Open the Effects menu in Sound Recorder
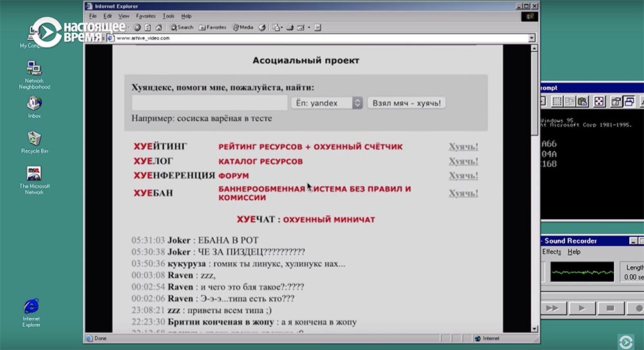This screenshot has width=644, height=350. pyautogui.click(x=551, y=252)
